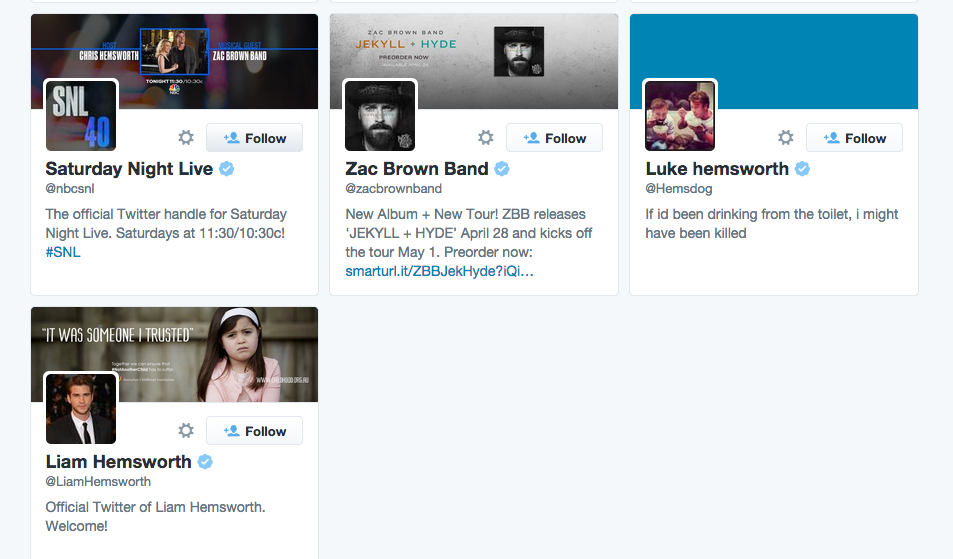Open the #SNL hashtag link

63,252
